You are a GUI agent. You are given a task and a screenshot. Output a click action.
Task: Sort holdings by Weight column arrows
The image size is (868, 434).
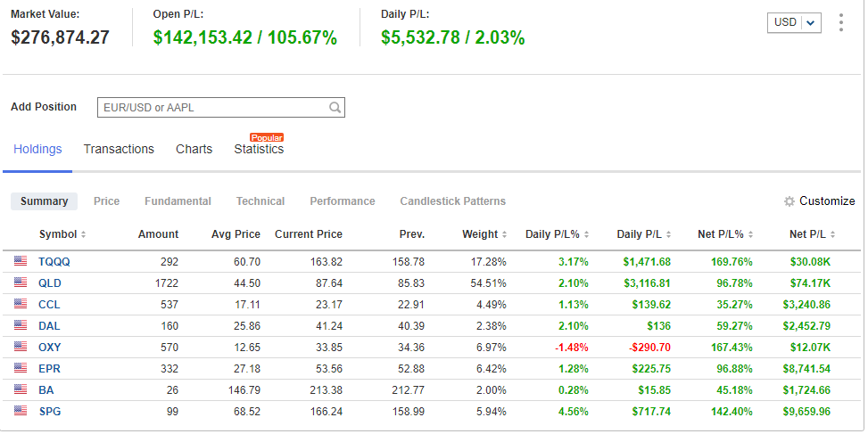point(504,234)
